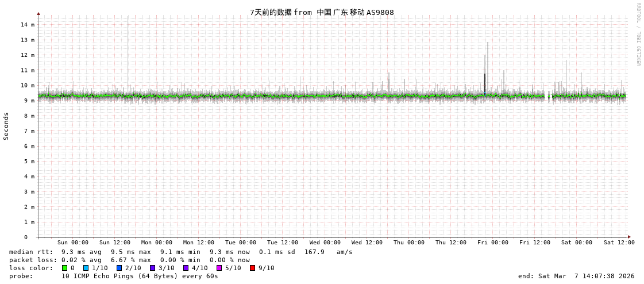Click the '8 m' y-axis value
The width and height of the screenshot is (644, 284).
[x=29, y=116]
